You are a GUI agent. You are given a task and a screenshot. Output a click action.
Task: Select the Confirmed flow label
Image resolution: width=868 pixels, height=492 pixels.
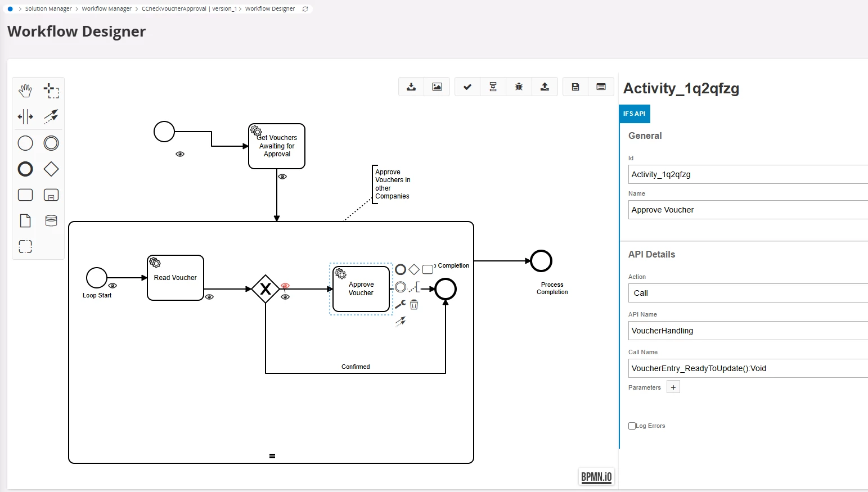(x=356, y=367)
